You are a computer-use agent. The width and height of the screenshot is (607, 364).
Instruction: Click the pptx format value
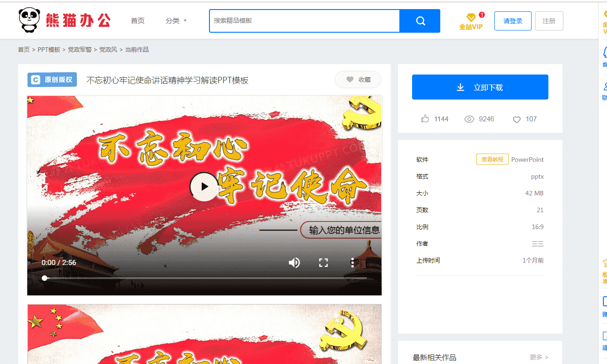coord(537,177)
